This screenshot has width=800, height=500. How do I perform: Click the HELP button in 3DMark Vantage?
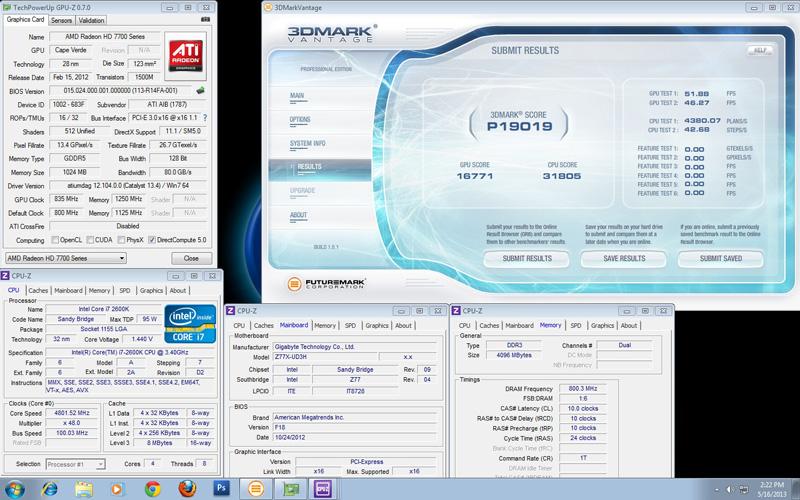point(760,50)
